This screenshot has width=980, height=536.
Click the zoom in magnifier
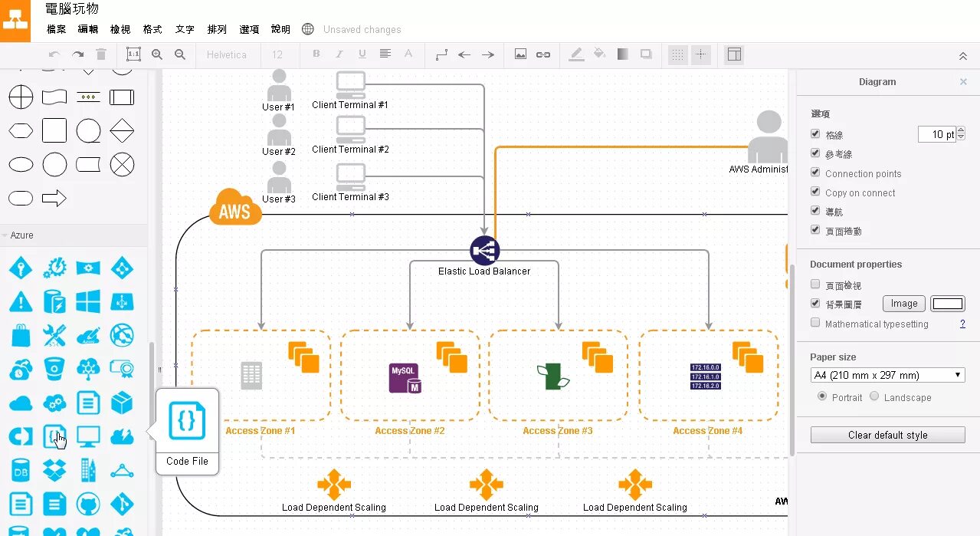(x=157, y=54)
